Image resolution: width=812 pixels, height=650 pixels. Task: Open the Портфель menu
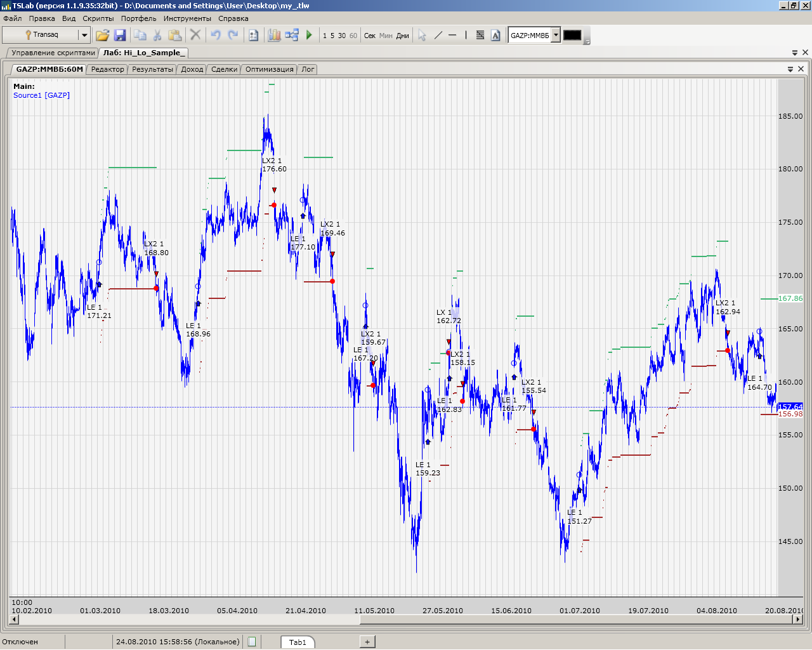point(138,18)
